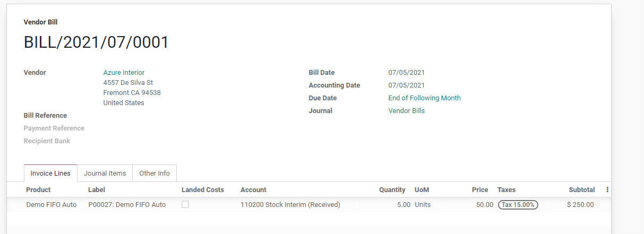Select the Demo FIFO Auto product cell

coord(51,205)
